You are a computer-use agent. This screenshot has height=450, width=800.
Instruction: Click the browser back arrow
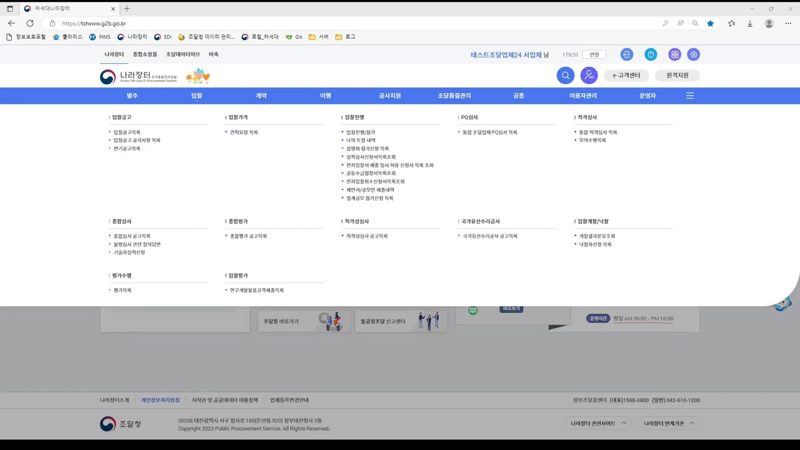click(x=11, y=23)
